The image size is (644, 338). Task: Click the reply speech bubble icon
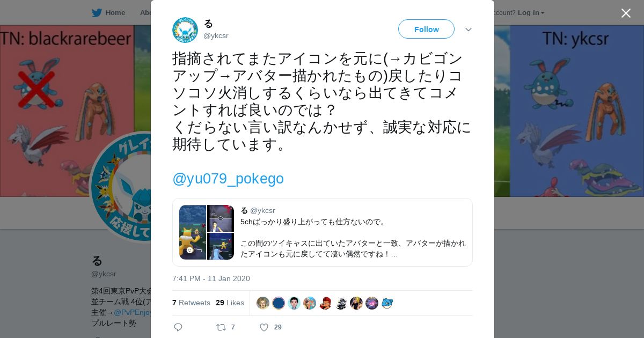click(x=178, y=327)
